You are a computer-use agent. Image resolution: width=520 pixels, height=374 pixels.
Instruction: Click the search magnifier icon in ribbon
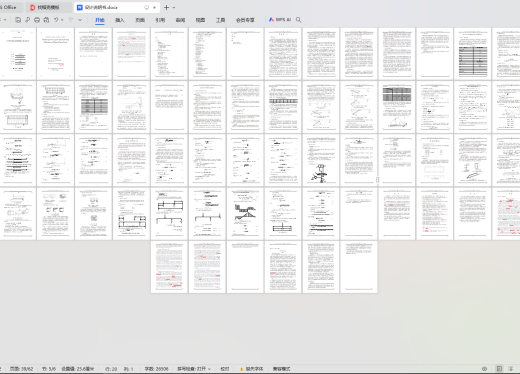[299, 20]
